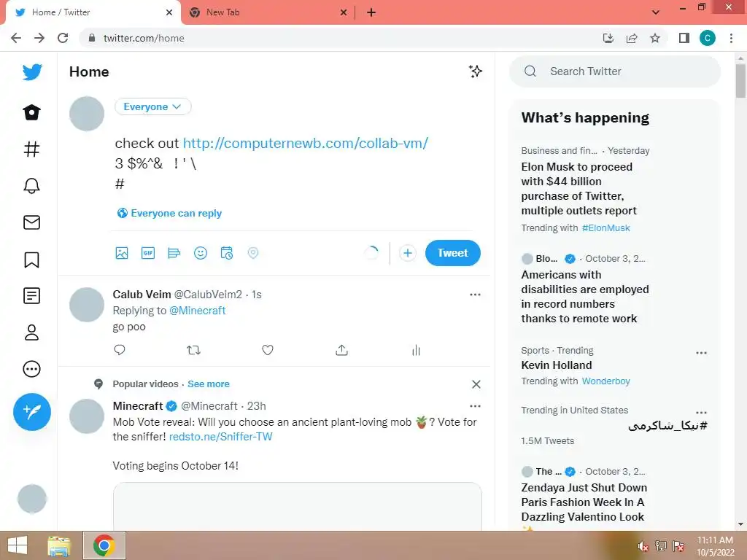This screenshot has width=747, height=560.
Task: Open computernewb.com collab-vm link
Action: (306, 143)
